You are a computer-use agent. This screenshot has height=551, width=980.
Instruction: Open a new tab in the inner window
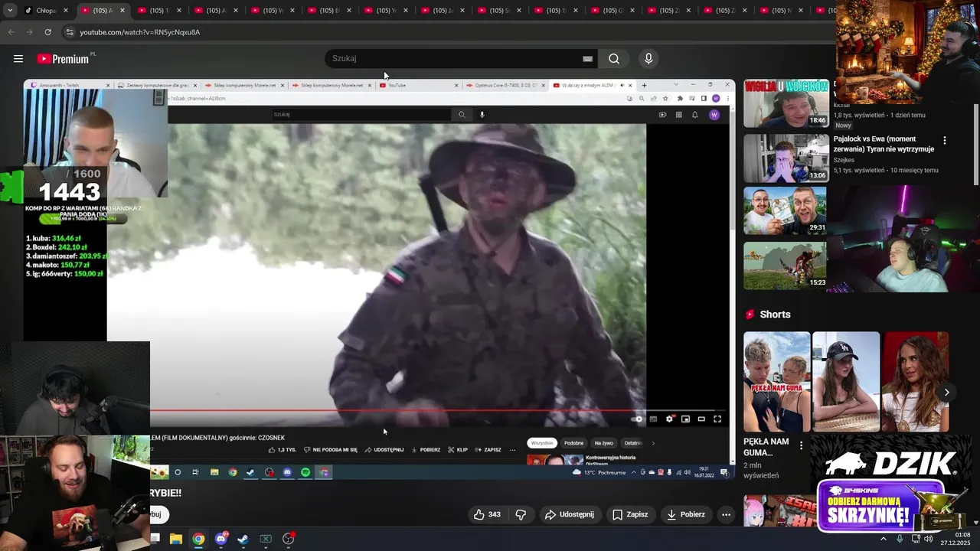click(644, 85)
